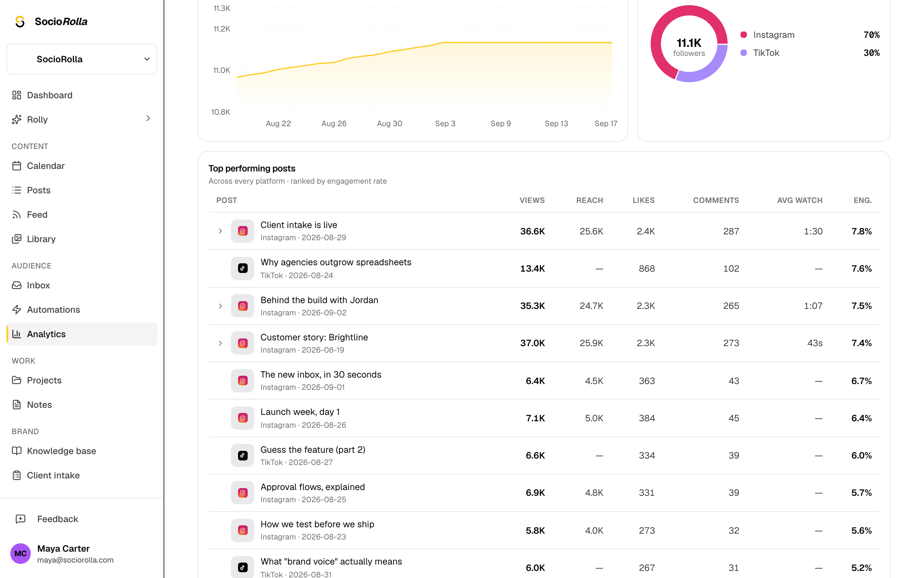924x578 pixels.
Task: Sort table by VIEWS column header
Action: (x=532, y=200)
